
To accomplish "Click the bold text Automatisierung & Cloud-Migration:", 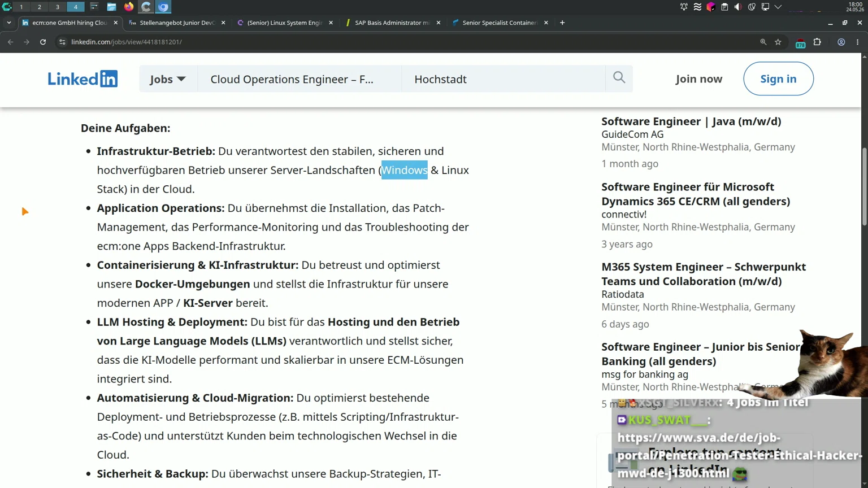I will (x=195, y=398).
